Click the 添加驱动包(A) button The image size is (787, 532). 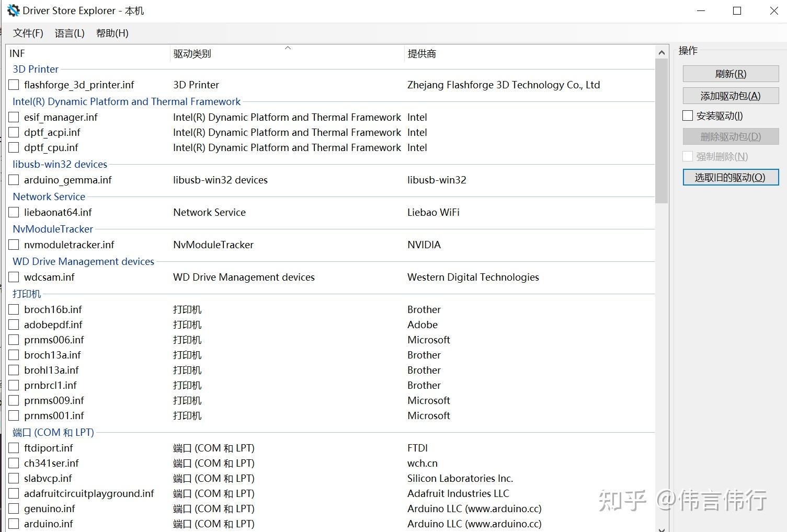[730, 96]
